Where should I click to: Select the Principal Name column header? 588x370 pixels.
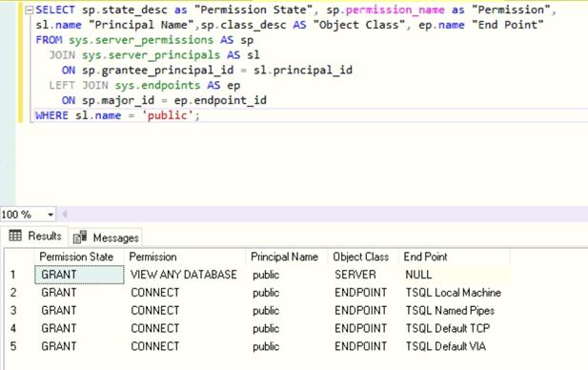click(x=287, y=257)
